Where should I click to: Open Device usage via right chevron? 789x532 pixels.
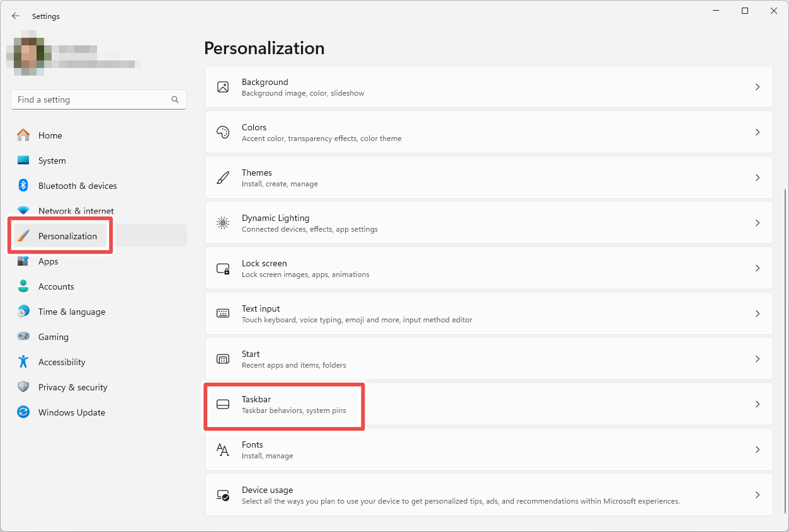[x=758, y=495]
